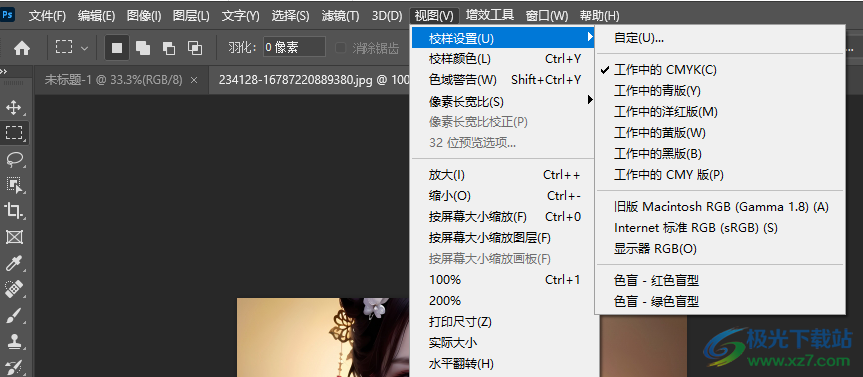
Task: Open the 3D(D) menu
Action: (387, 15)
